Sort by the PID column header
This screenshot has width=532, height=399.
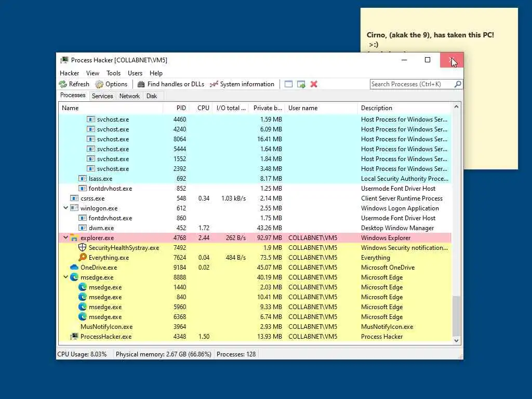(x=176, y=108)
